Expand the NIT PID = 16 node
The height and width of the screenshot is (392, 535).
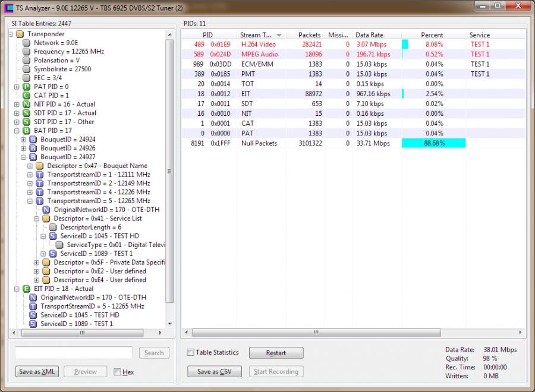(17, 105)
